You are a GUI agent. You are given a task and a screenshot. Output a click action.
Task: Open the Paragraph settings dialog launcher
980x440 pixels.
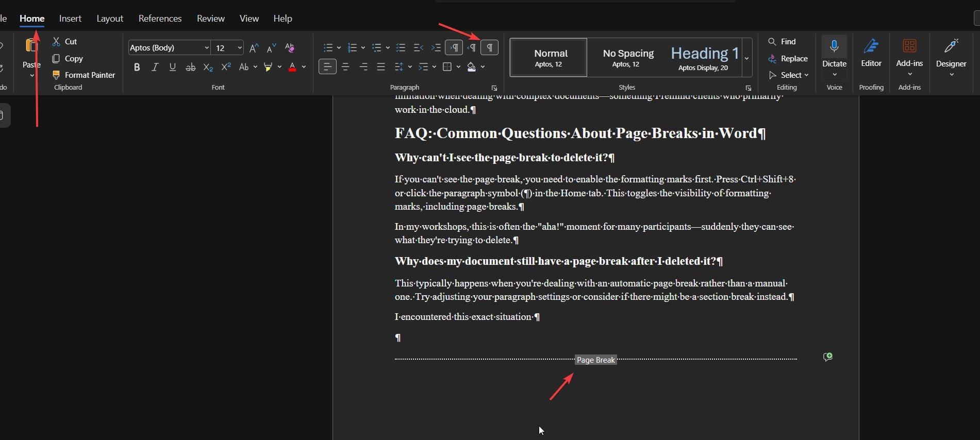[x=494, y=88]
